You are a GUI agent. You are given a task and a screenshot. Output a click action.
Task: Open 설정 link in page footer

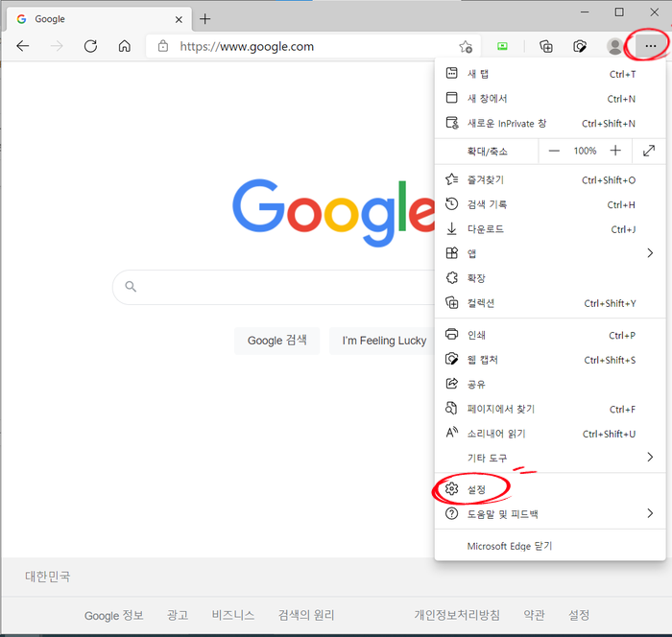tap(579, 616)
